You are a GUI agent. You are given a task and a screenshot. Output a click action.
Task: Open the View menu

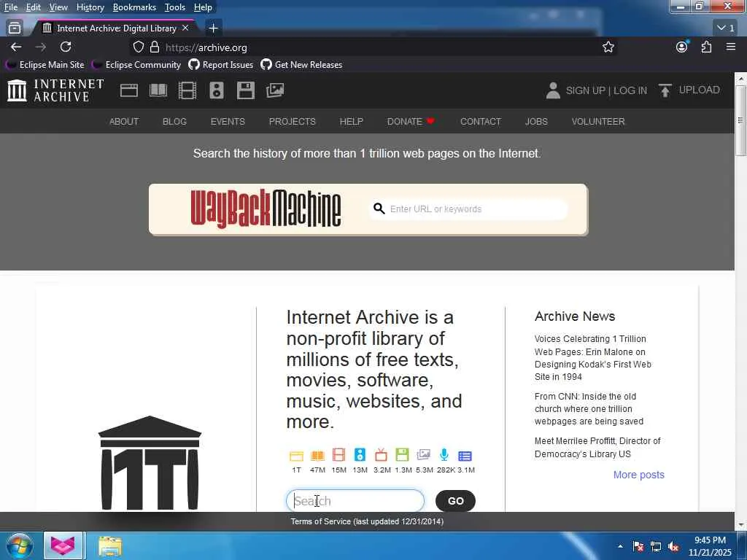(58, 7)
